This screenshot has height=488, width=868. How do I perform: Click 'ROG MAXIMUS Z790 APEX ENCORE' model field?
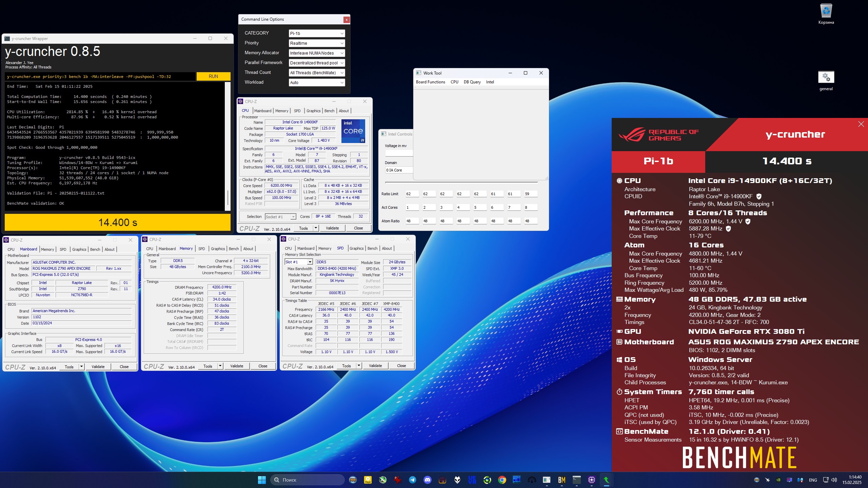pos(63,268)
